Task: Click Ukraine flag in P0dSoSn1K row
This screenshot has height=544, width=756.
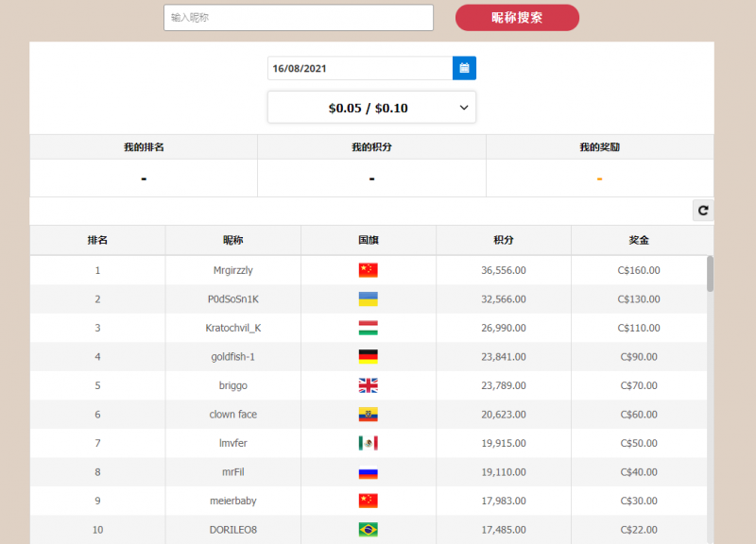Action: click(368, 299)
